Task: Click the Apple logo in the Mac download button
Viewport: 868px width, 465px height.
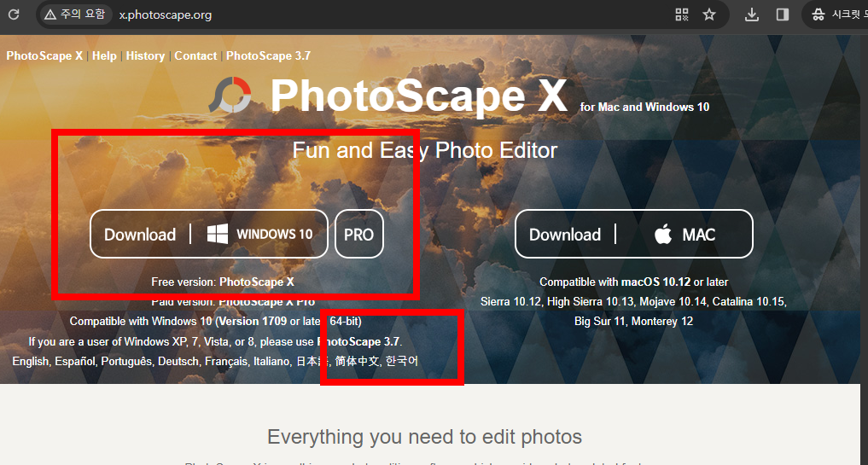Action: tap(663, 234)
